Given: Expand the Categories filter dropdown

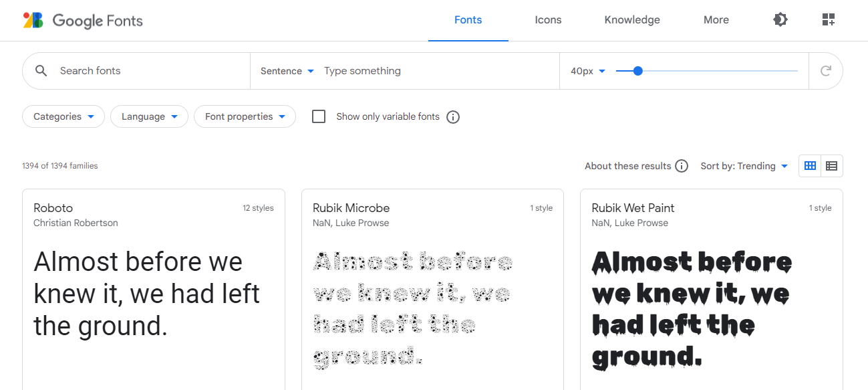Looking at the screenshot, I should click(x=63, y=116).
